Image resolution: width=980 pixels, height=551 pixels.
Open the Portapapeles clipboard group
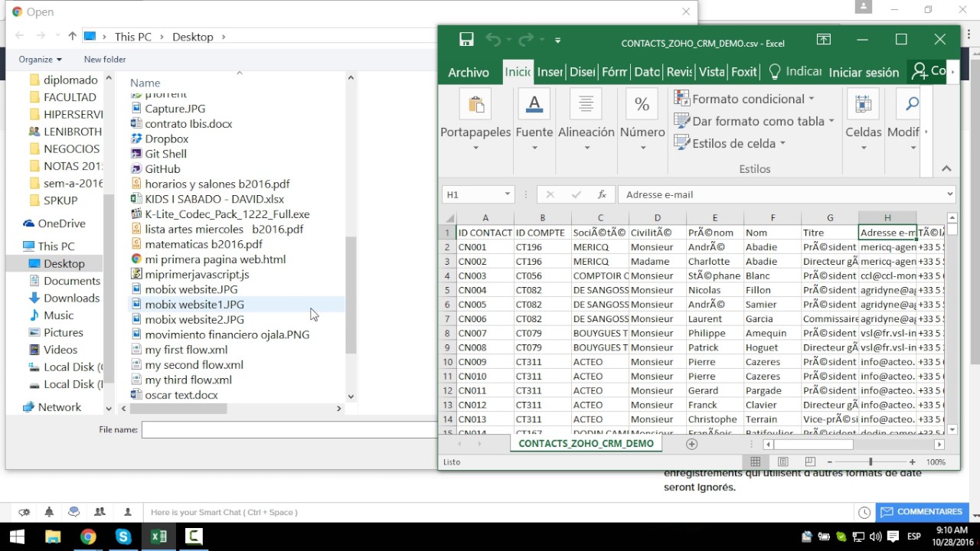pos(475,119)
